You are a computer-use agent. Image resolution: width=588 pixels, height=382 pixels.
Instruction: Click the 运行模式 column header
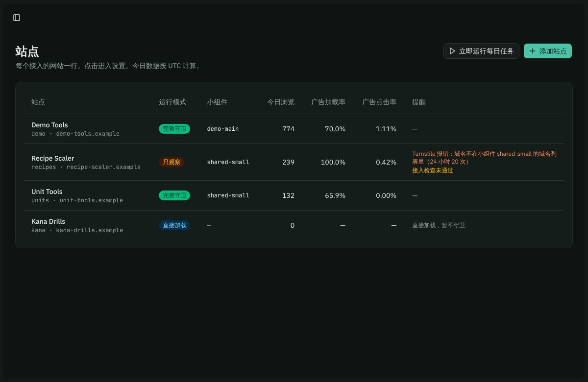172,102
